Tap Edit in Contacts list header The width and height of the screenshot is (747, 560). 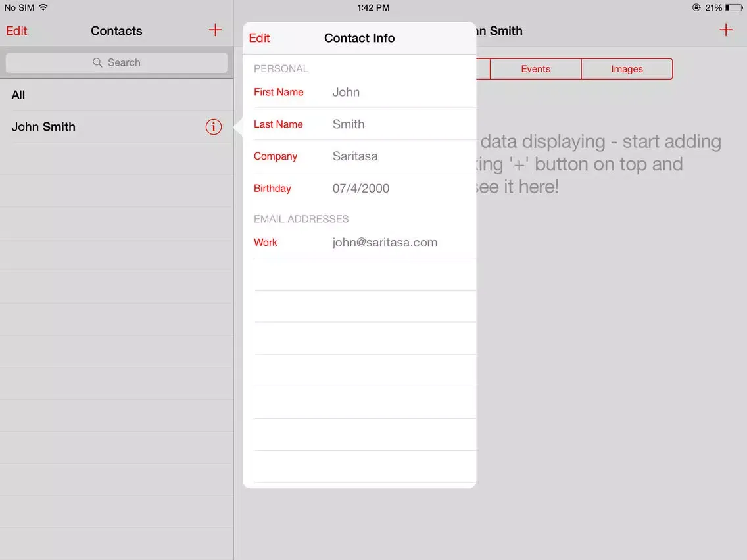[x=16, y=31]
